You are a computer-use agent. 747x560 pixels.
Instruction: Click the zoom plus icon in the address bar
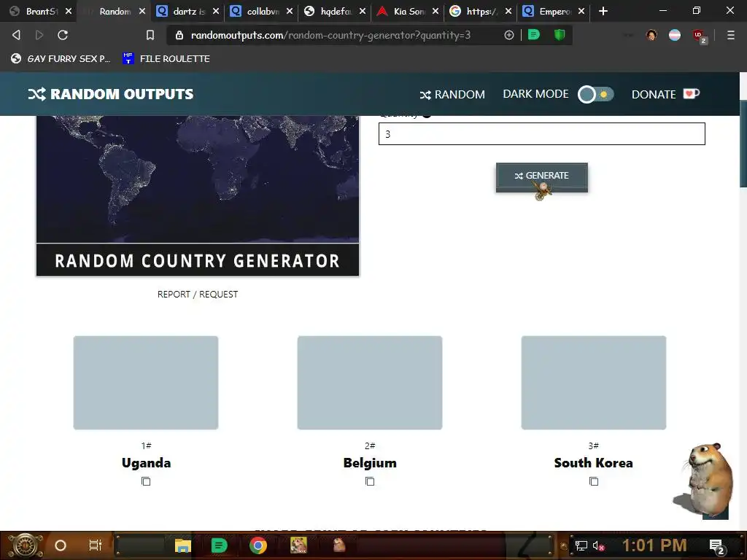point(508,35)
